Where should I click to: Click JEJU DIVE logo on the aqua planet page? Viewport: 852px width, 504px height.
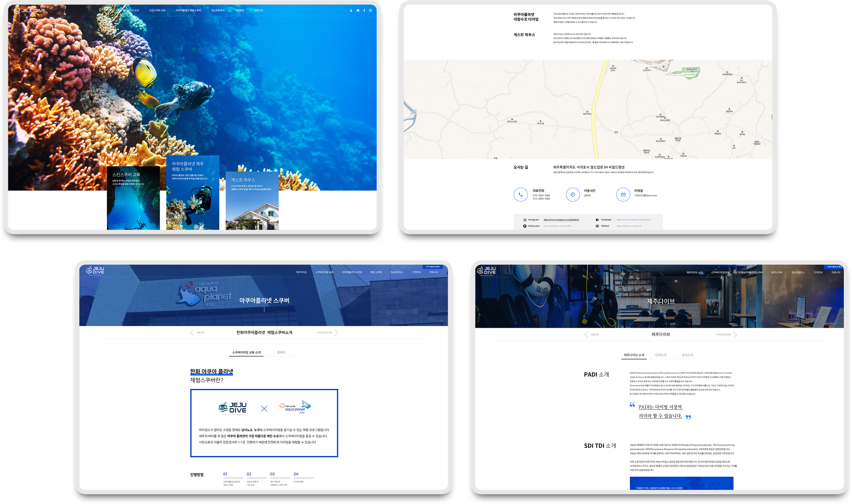coord(95,271)
